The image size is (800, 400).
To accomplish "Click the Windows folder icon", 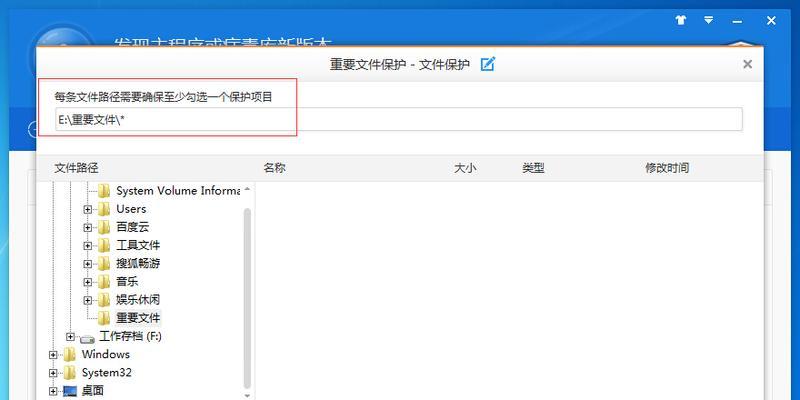I will (70, 355).
